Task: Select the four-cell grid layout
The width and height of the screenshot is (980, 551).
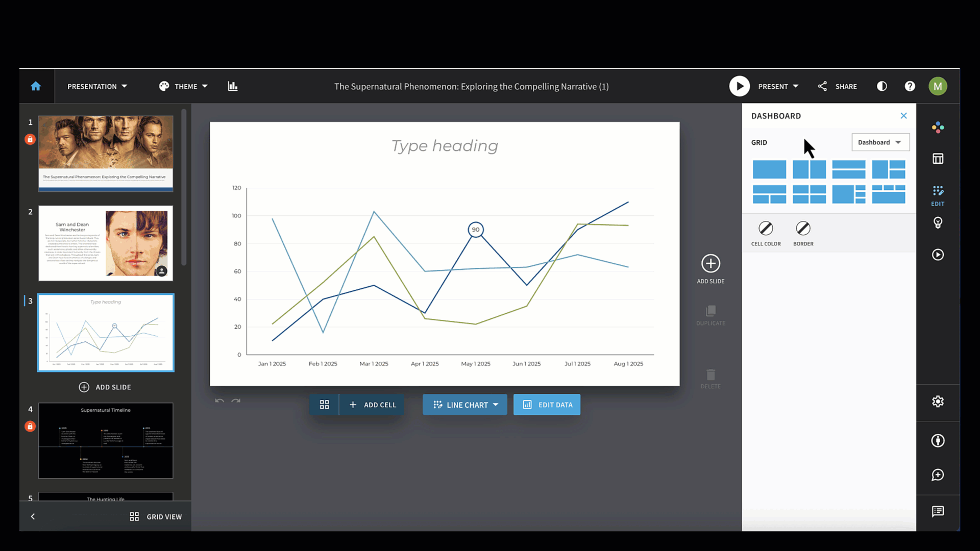Action: (809, 194)
